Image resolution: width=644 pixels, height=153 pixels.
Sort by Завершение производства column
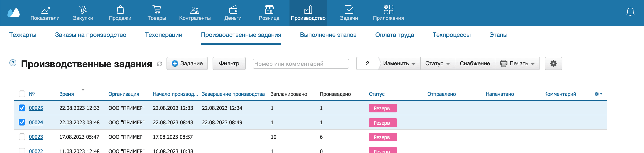233,94
